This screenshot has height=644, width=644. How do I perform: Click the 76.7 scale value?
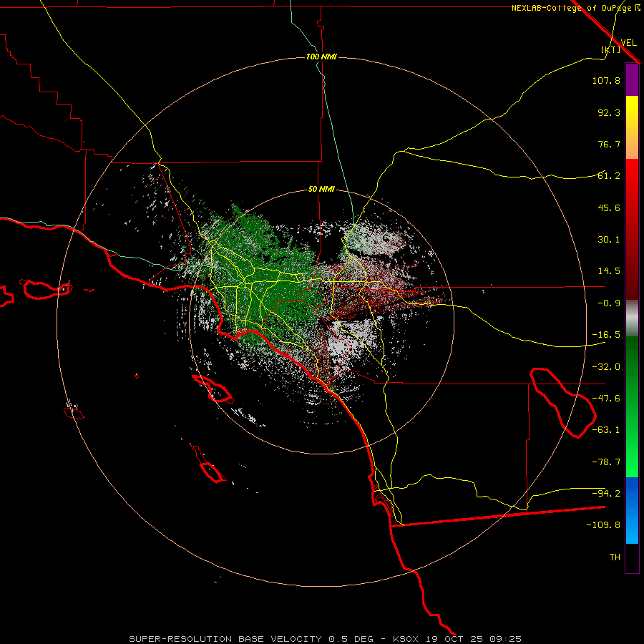609,144
